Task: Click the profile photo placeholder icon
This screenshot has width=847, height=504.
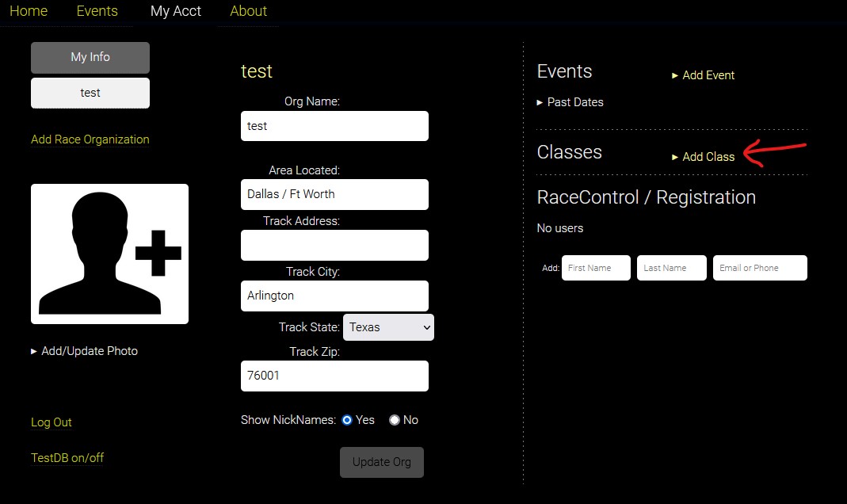Action: coord(109,254)
